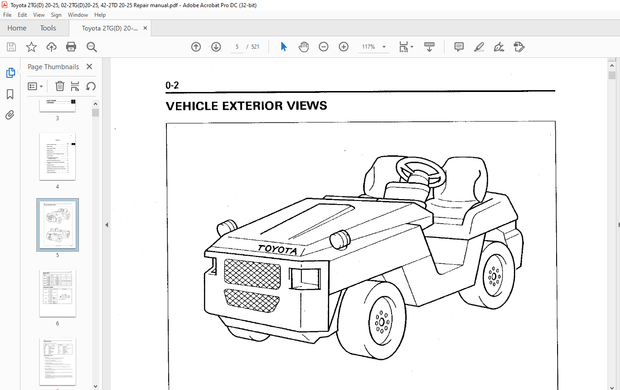
Task: Activate the Hand pan tool
Action: [303, 47]
